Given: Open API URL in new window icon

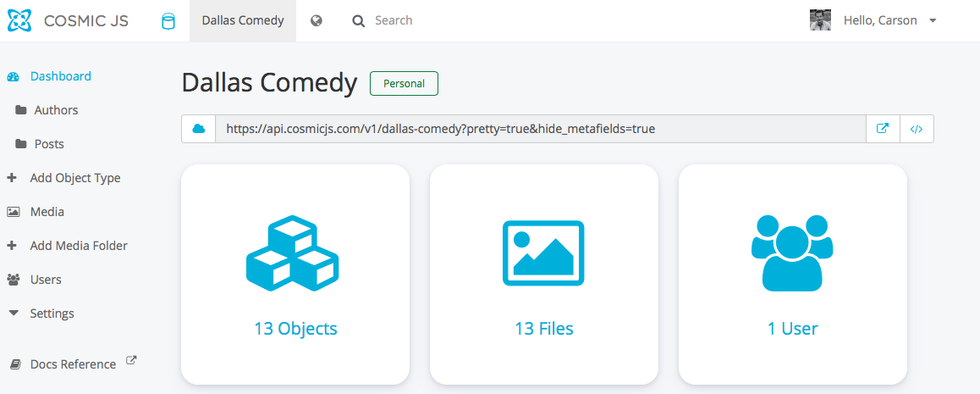Looking at the screenshot, I should (x=883, y=129).
